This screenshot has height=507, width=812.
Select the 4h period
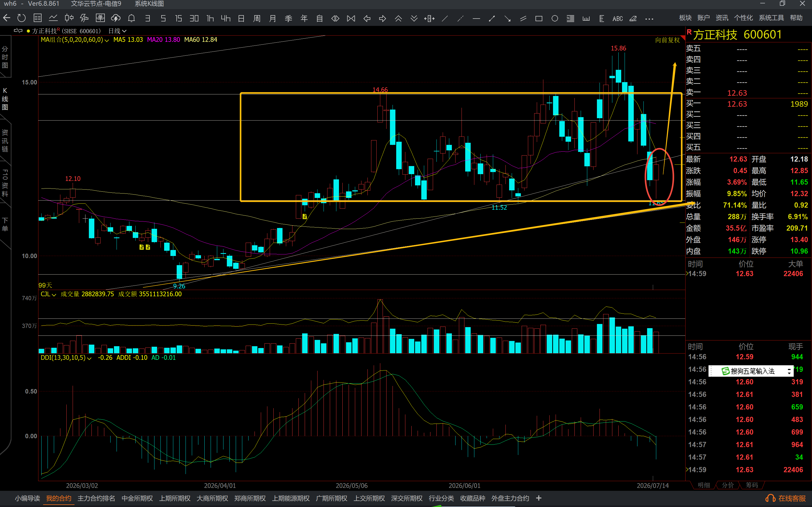tap(226, 18)
